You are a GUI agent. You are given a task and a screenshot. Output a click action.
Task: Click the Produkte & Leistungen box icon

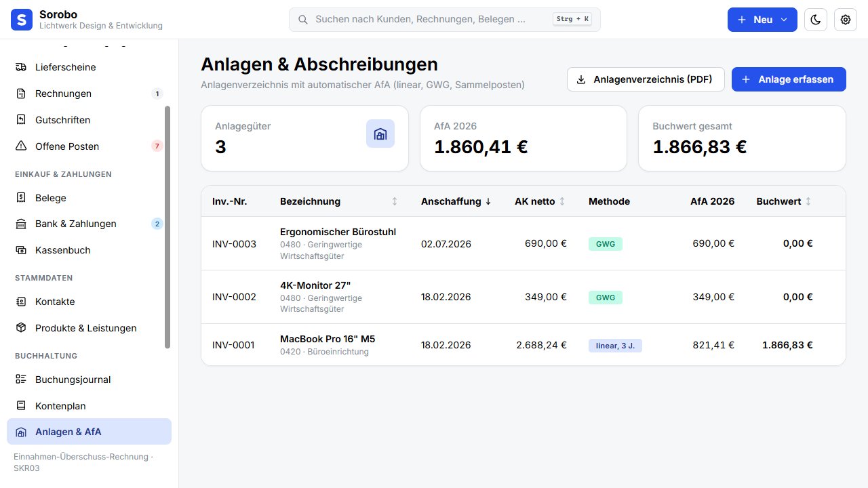click(21, 328)
